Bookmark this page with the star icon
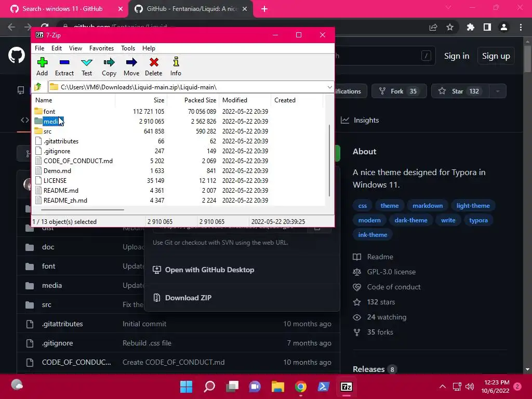Viewport: 532px width, 399px height. tap(450, 27)
